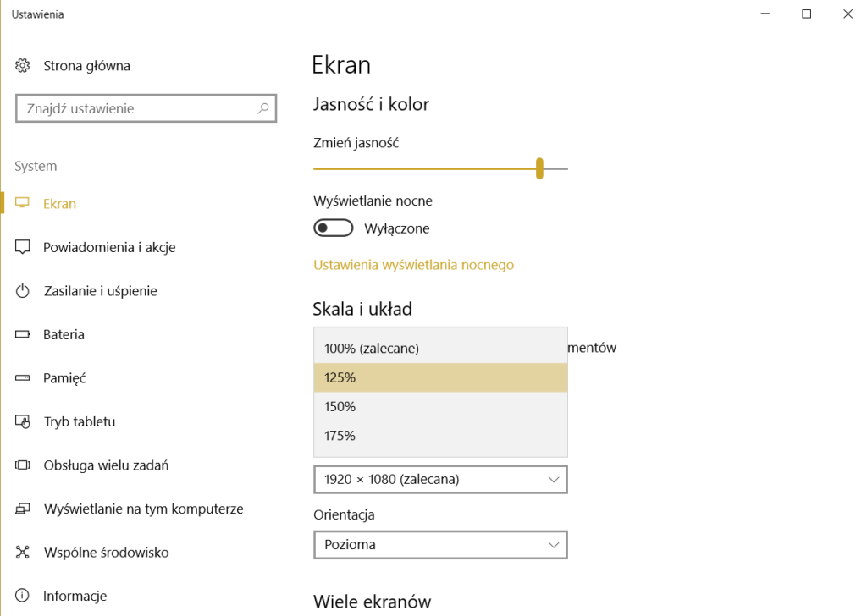Click the Zmień jasność slider thumb
The height and width of the screenshot is (616, 867).
[x=539, y=168]
